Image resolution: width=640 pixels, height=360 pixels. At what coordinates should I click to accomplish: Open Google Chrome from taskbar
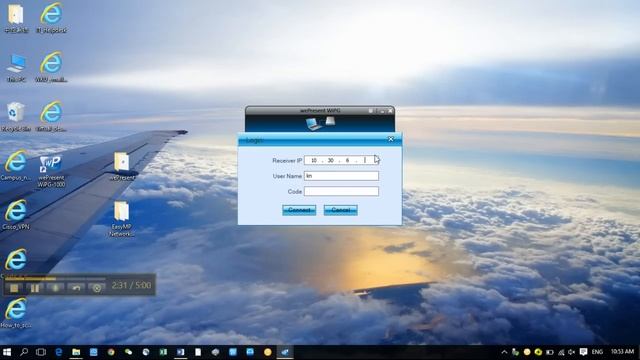point(111,352)
